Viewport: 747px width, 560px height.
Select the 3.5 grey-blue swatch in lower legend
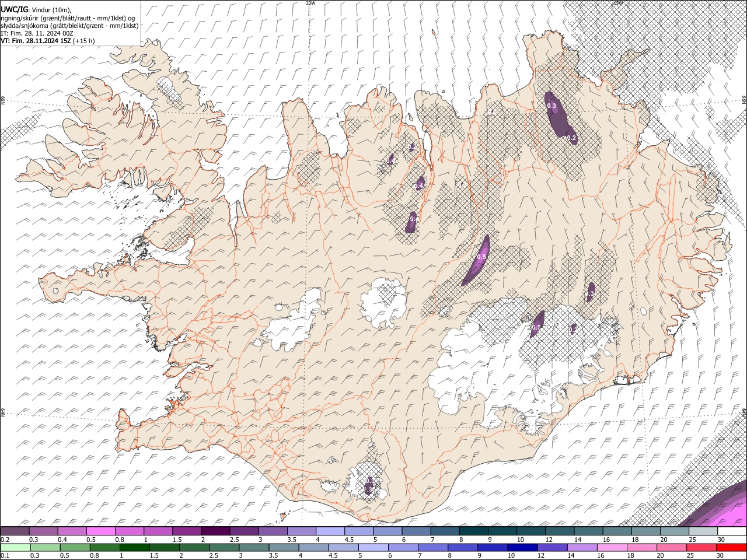[x=284, y=547]
